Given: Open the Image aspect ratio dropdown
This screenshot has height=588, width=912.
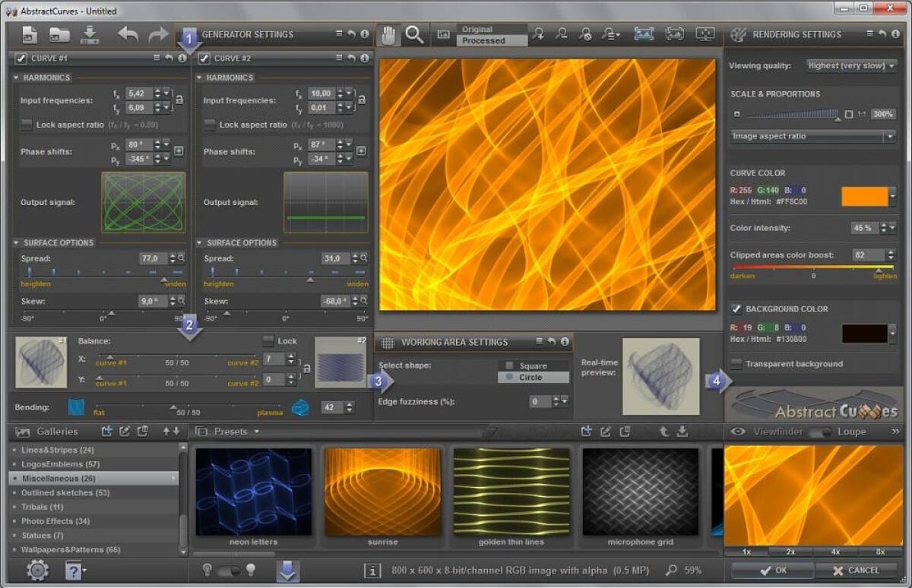Looking at the screenshot, I should (x=813, y=136).
